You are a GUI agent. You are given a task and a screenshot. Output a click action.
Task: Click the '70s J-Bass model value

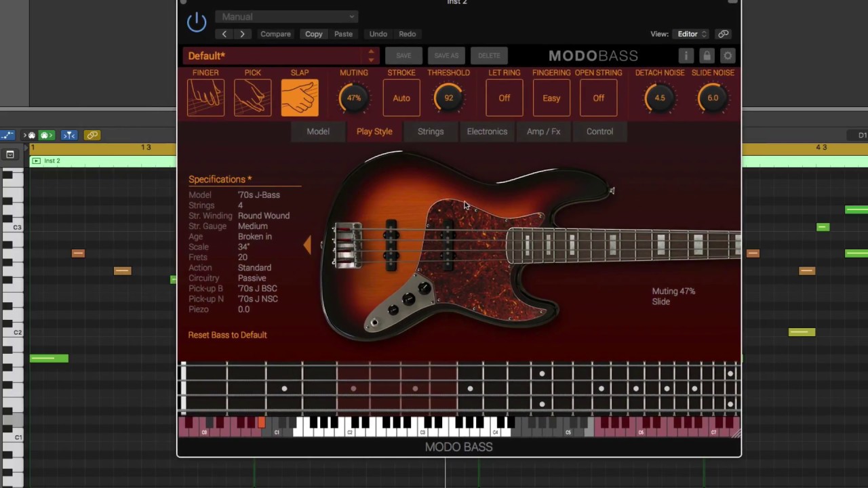click(258, 195)
